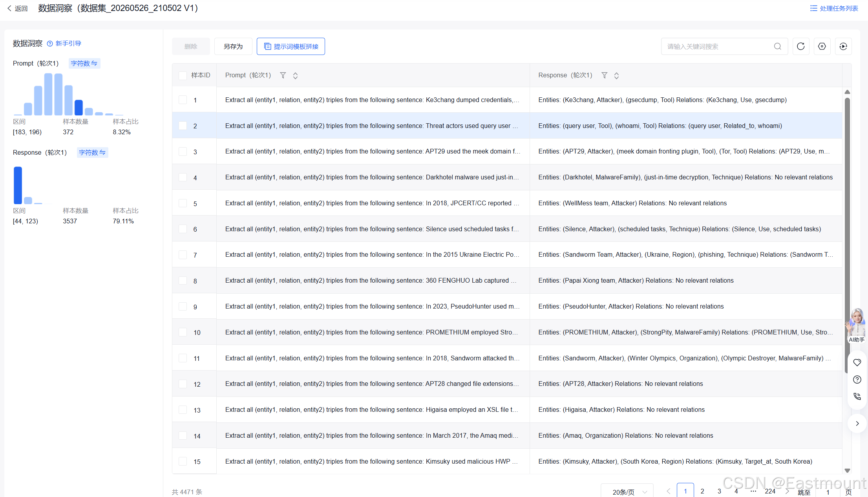Screen dimensions: 868x497
Task: Click the play-circle icon in toolbar
Action: click(x=843, y=46)
